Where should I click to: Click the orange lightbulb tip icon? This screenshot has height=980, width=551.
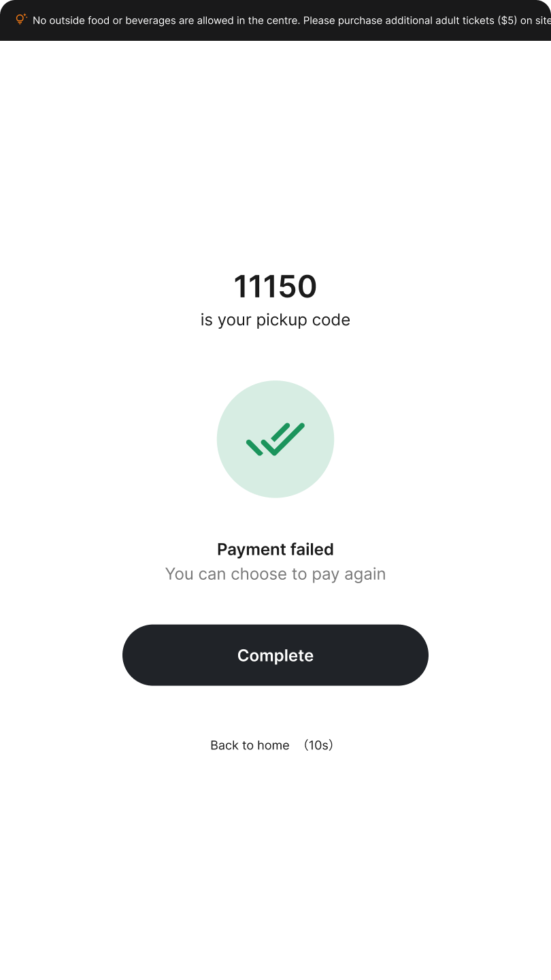point(21,20)
